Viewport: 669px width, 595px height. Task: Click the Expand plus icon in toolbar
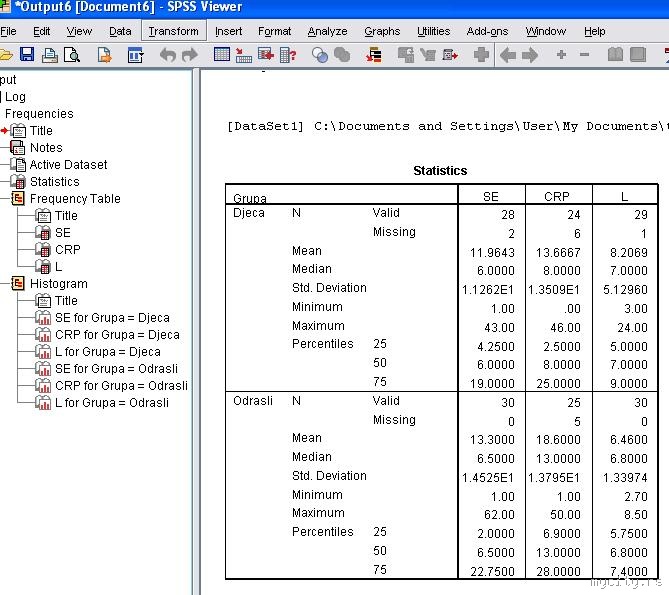pyautogui.click(x=561, y=55)
